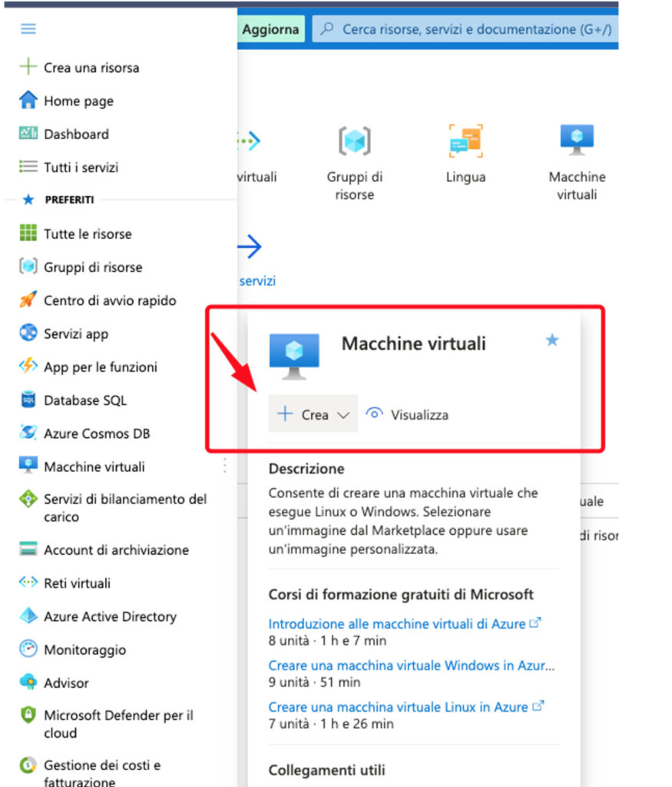
Task: Click the Cerca risorse search field
Action: (x=465, y=29)
